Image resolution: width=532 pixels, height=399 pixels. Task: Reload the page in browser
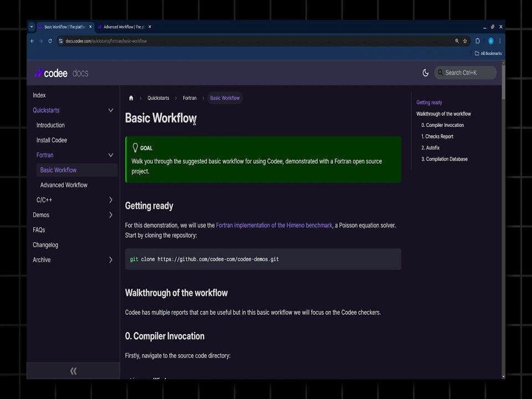(50, 41)
